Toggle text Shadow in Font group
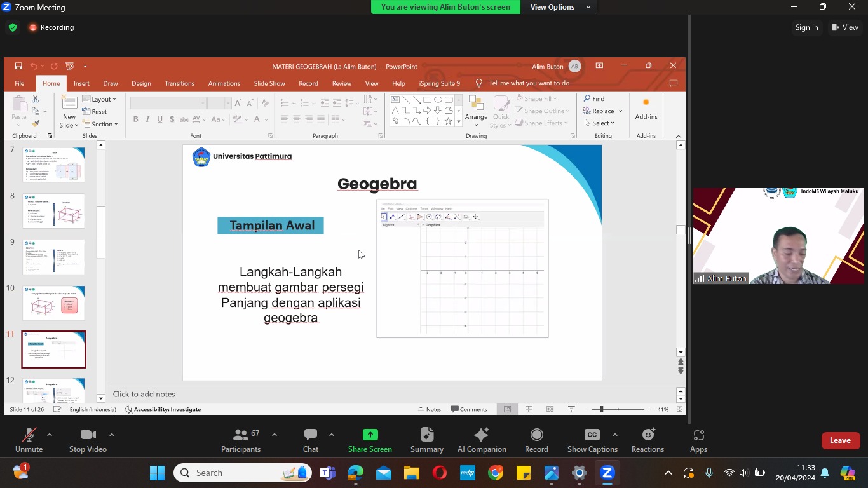 172,119
